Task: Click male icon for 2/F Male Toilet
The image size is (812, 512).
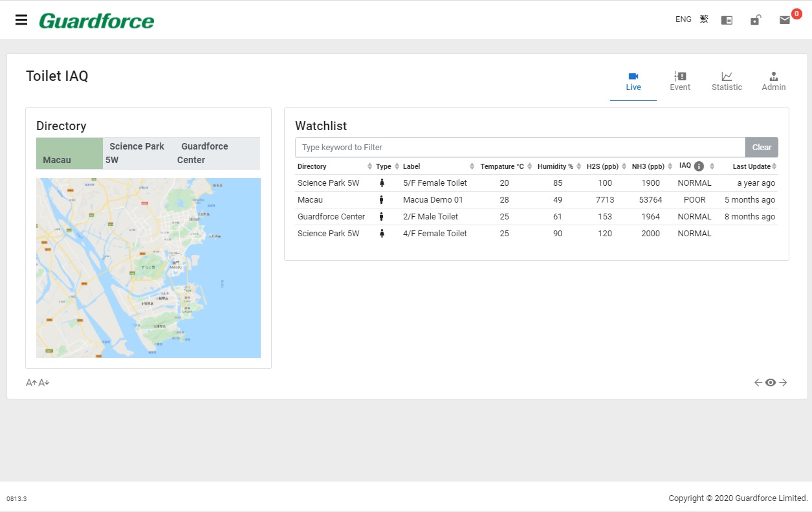Action: coord(382,217)
